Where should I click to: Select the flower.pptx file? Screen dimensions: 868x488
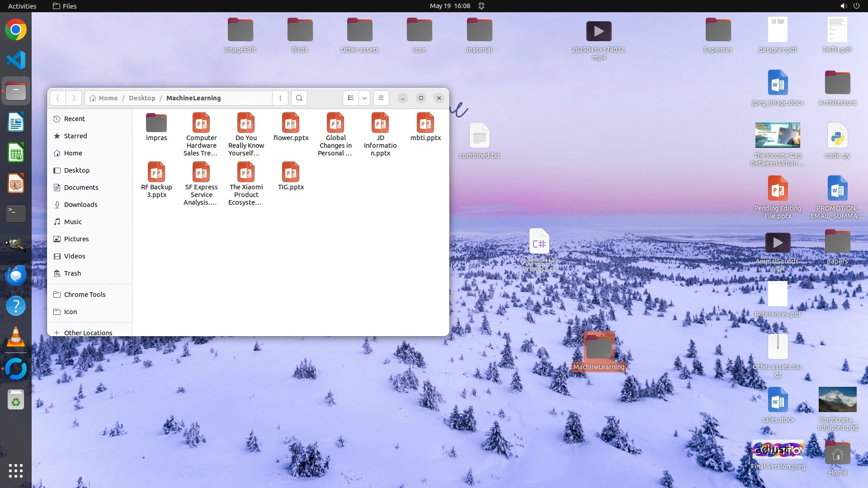coord(291,127)
